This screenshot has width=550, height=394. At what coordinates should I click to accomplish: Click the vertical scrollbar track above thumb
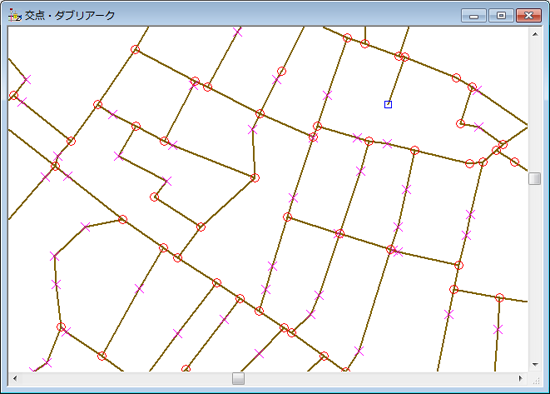tap(535, 106)
